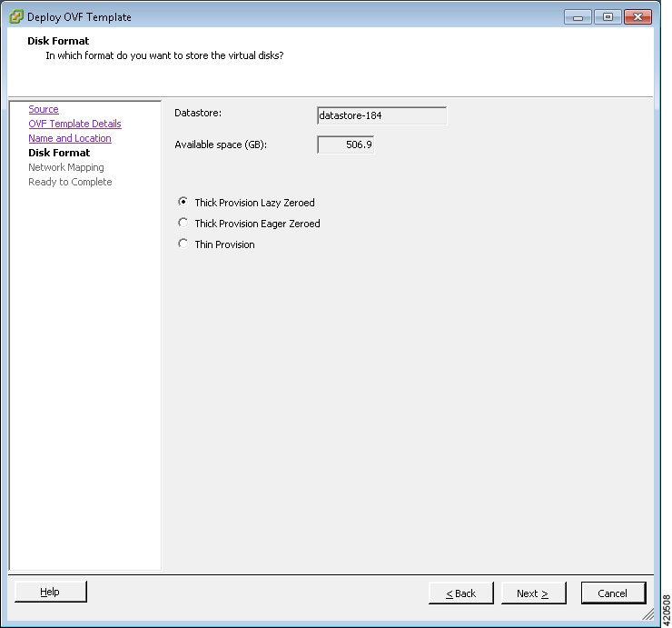The width and height of the screenshot is (672, 628).
Task: Open the OVF Template Details step
Action: 74,124
